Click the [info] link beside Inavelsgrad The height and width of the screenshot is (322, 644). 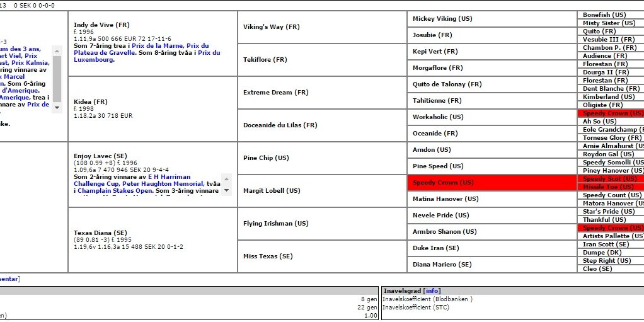(432, 290)
